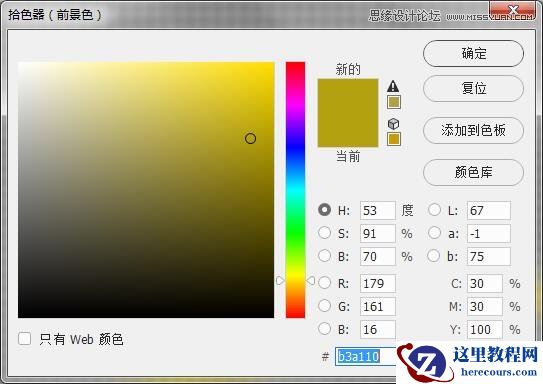Click the hex color field b3a110

[x=366, y=356]
